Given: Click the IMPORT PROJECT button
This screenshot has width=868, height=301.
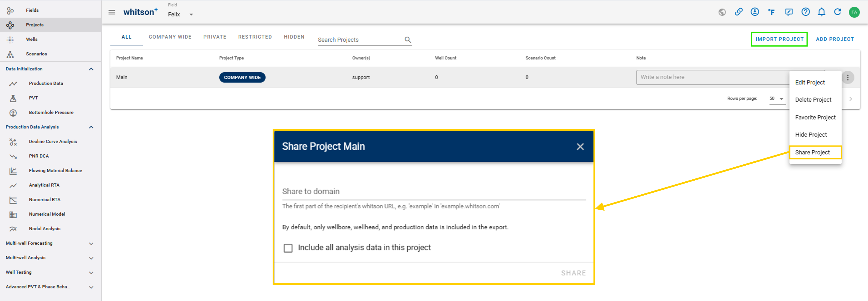Looking at the screenshot, I should 779,39.
